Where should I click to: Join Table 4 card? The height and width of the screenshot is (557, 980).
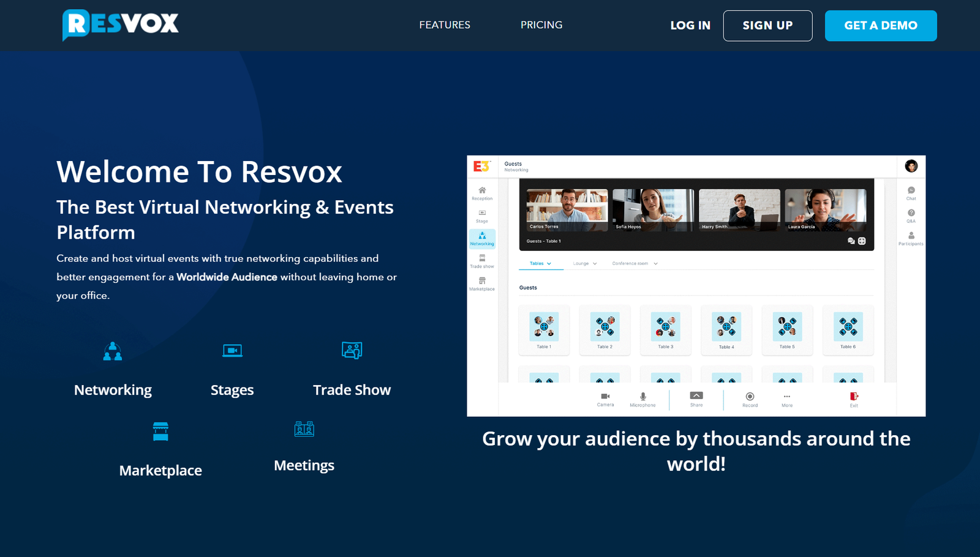[726, 331]
